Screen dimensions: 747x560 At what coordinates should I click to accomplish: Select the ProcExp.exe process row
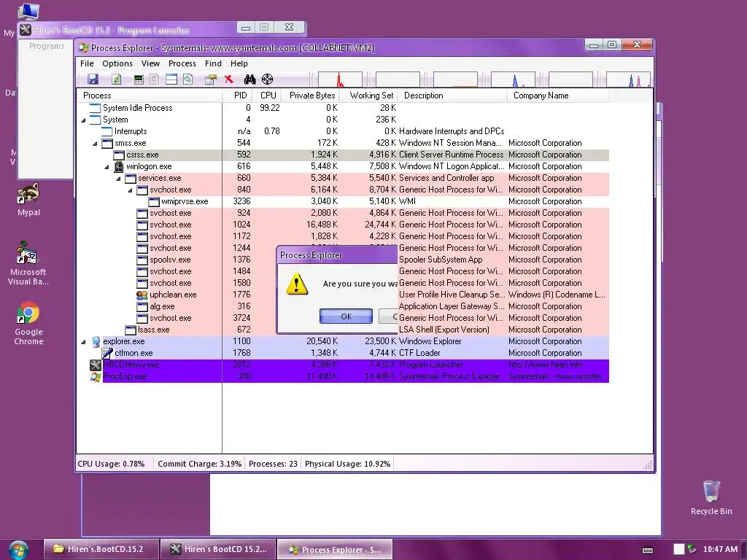click(343, 376)
